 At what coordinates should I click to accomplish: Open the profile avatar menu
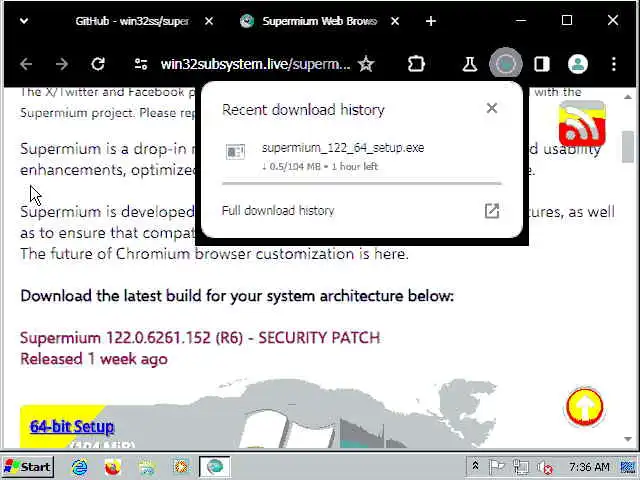tap(578, 64)
